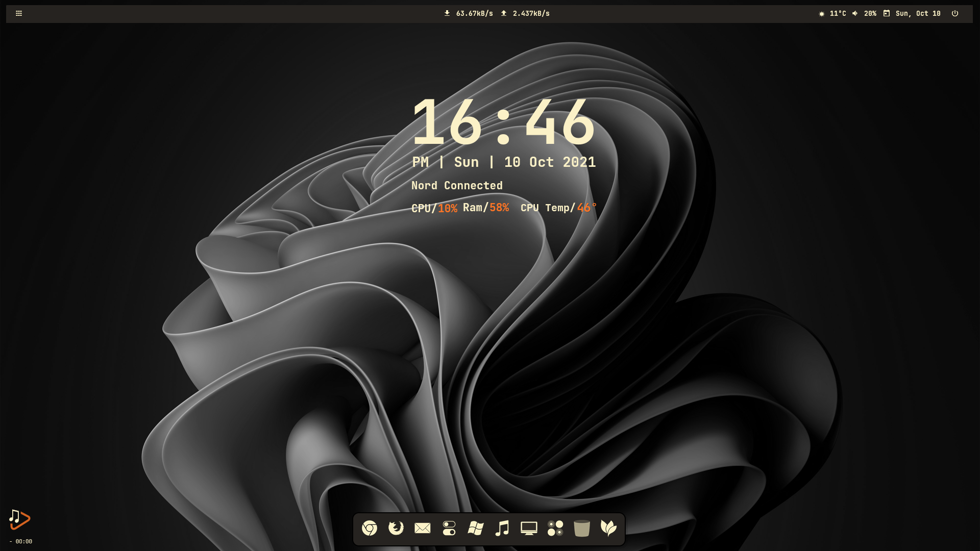980x551 pixels.
Task: Open Firefox from the dock
Action: pyautogui.click(x=396, y=528)
